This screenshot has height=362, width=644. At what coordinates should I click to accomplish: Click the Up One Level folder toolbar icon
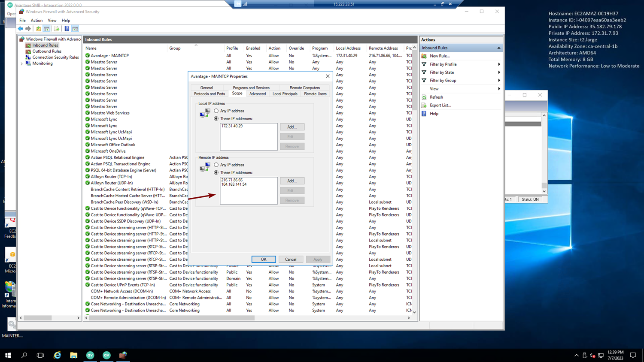pyautogui.click(x=39, y=29)
